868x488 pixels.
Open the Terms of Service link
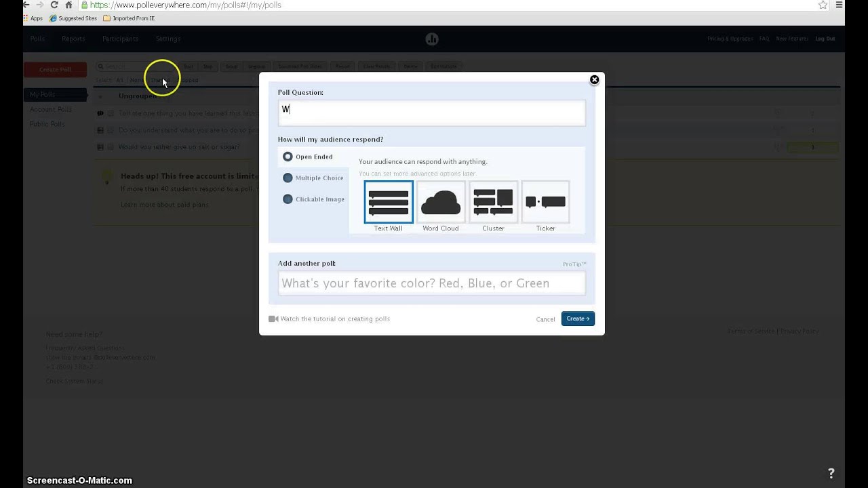coord(751,331)
